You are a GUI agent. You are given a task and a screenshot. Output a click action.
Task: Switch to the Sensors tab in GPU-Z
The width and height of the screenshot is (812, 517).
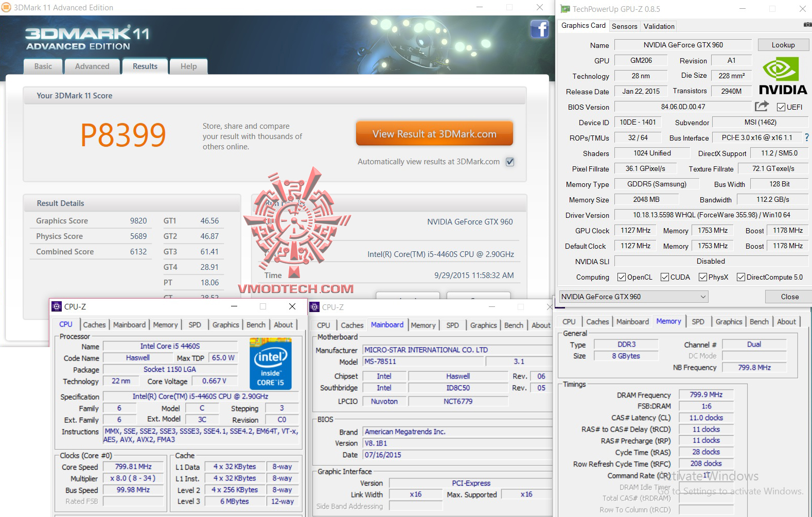click(x=625, y=26)
